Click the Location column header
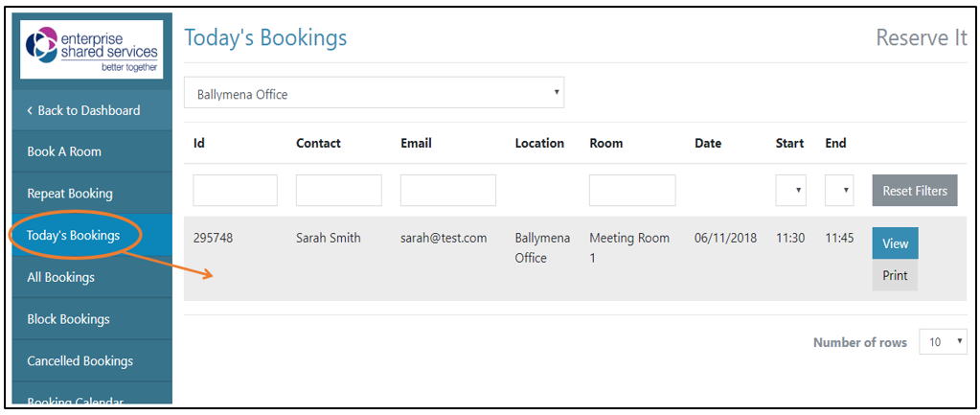This screenshot has height=415, width=980. pos(539,143)
